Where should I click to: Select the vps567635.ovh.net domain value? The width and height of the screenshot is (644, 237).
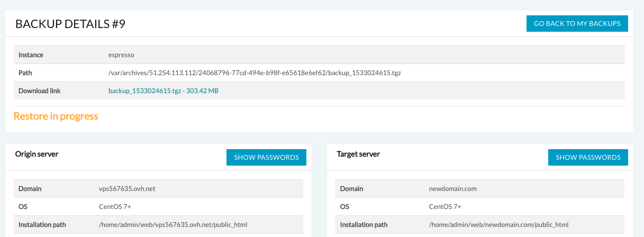pyautogui.click(x=123, y=189)
